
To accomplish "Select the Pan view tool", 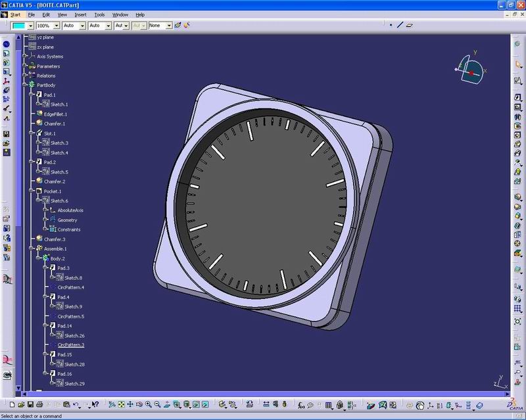I will [130, 405].
